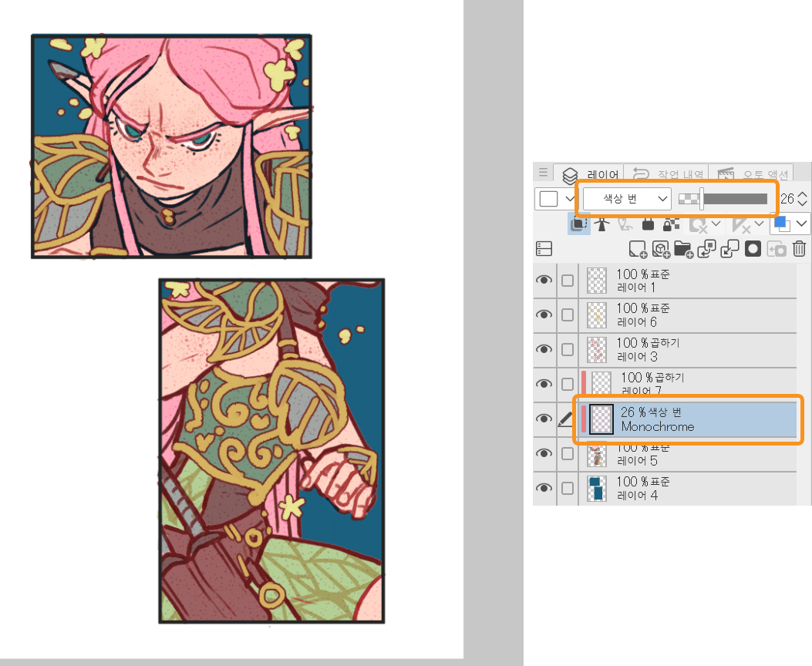Click the Lock Layer padlock icon
The width and height of the screenshot is (812, 666).
648,224
